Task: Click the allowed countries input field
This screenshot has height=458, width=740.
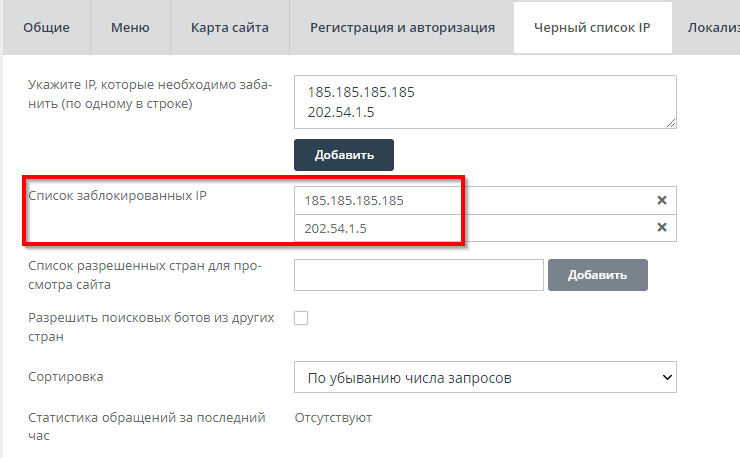Action: click(418, 275)
